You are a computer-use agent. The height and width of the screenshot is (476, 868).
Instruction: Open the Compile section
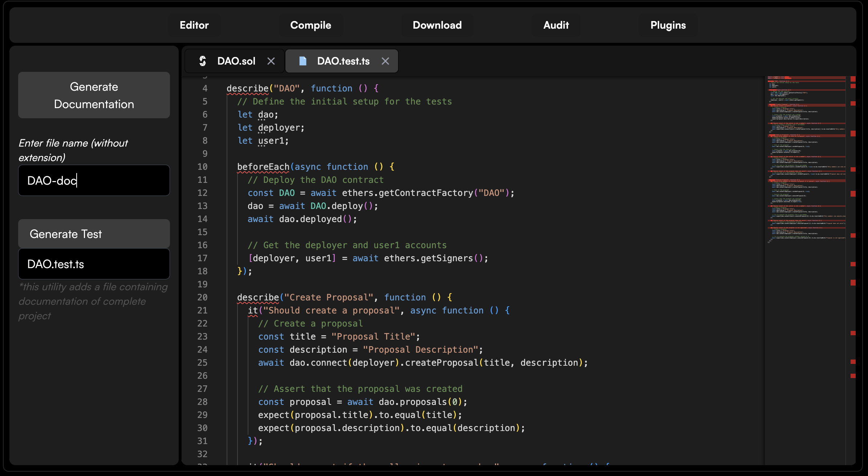(x=311, y=25)
